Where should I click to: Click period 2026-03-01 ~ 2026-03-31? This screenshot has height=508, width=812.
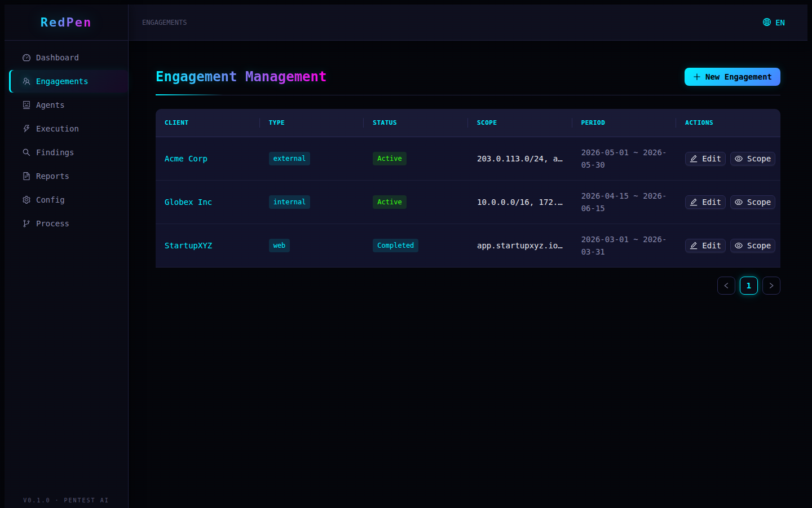(624, 246)
